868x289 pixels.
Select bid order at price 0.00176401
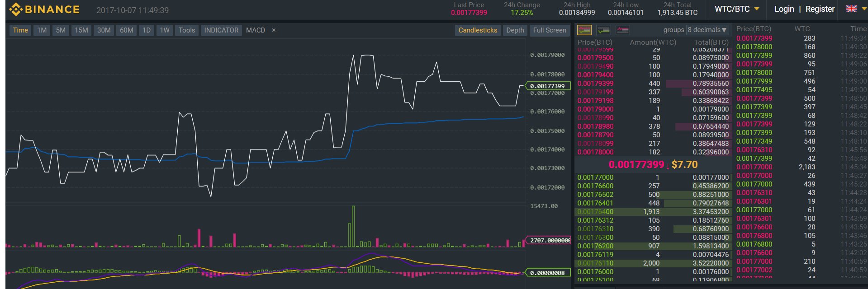tap(653, 203)
